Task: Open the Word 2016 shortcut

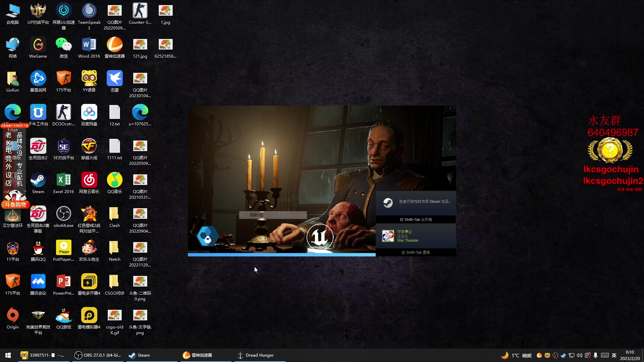Action: click(x=89, y=48)
